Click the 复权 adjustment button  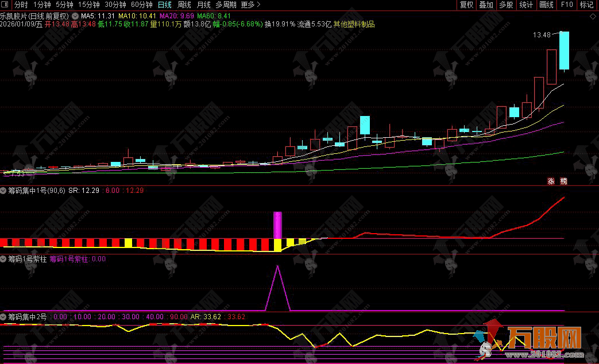coord(467,5)
